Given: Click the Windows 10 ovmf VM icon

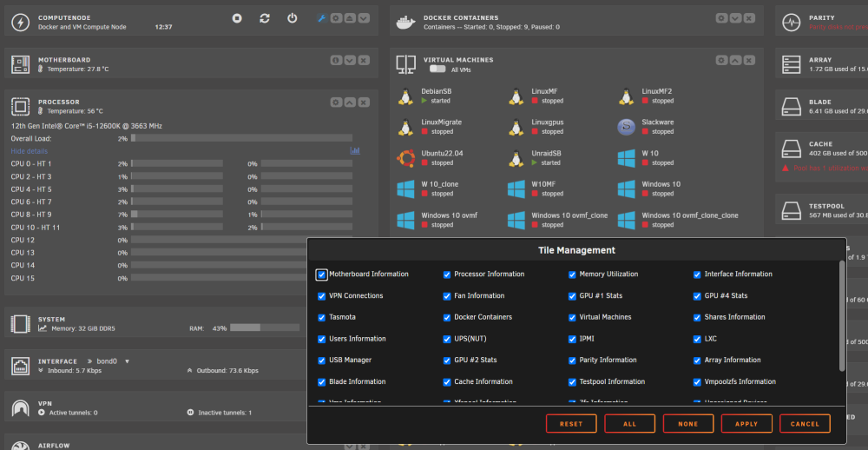Looking at the screenshot, I should coord(405,220).
